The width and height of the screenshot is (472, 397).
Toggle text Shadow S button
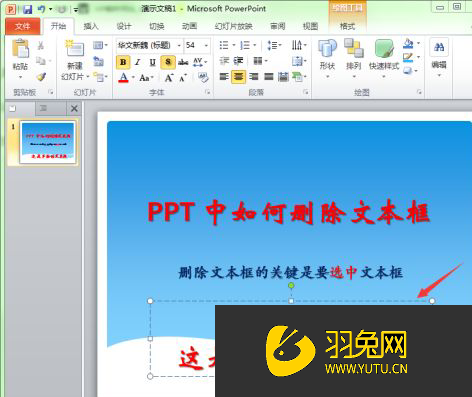[168, 62]
